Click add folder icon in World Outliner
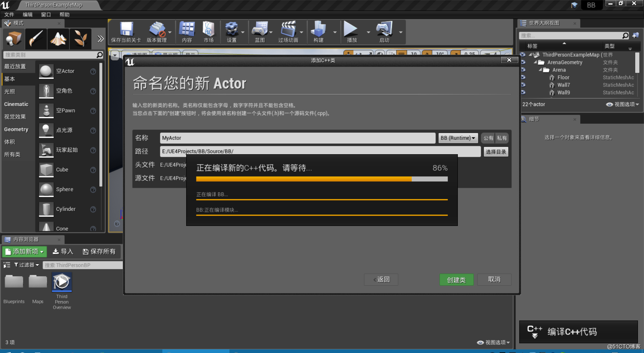Viewport: 644px width, 353px height. [x=636, y=35]
